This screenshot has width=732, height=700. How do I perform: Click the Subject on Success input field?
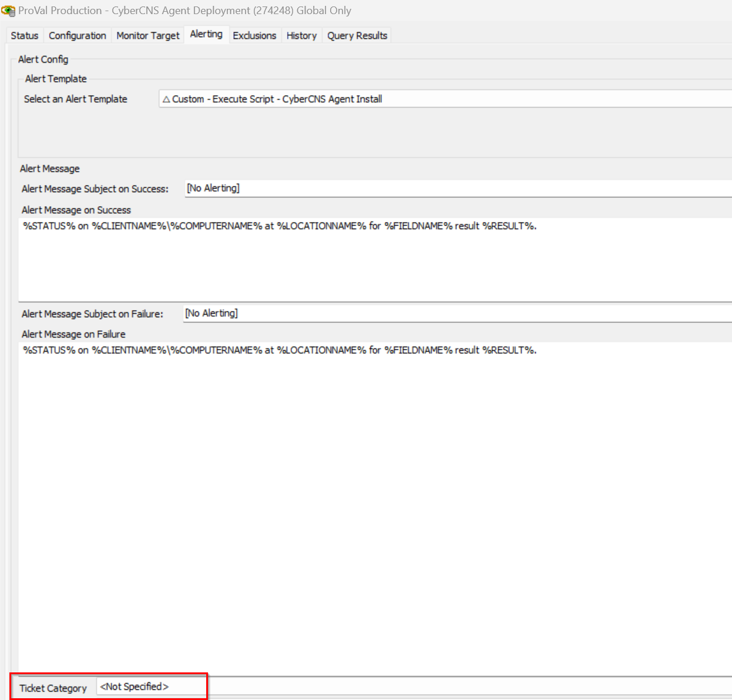(458, 189)
